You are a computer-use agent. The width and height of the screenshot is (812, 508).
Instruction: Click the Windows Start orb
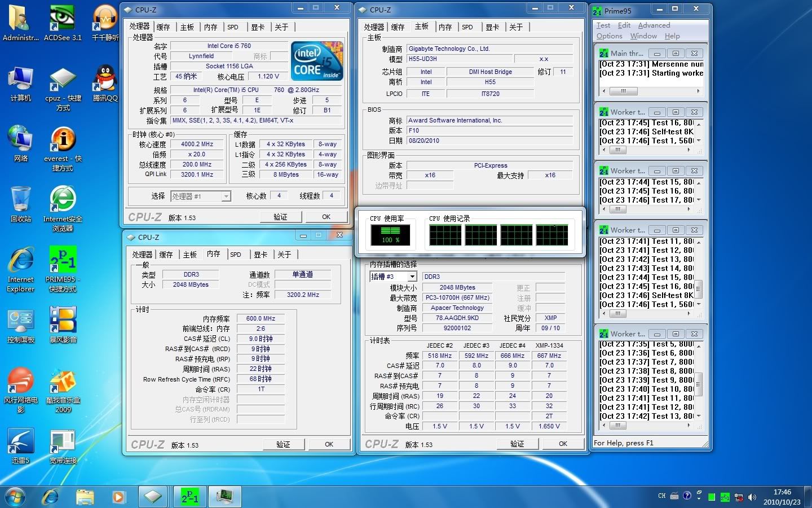point(15,497)
